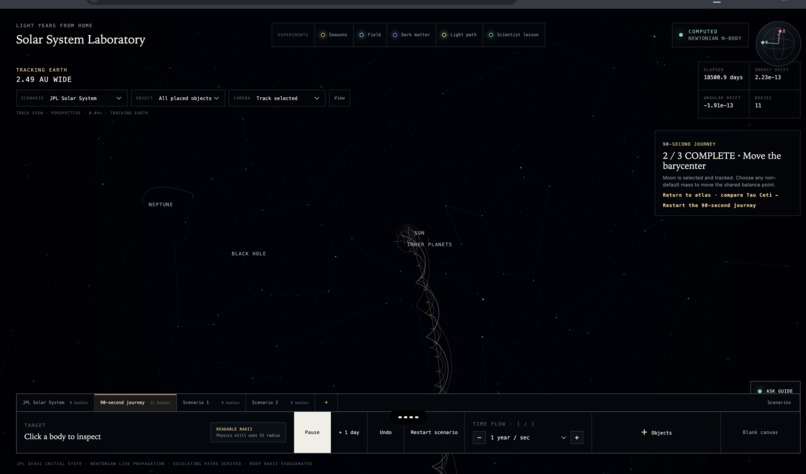This screenshot has height=474, width=806.
Task: Click the orientation gizmo sphere
Action: [x=778, y=43]
